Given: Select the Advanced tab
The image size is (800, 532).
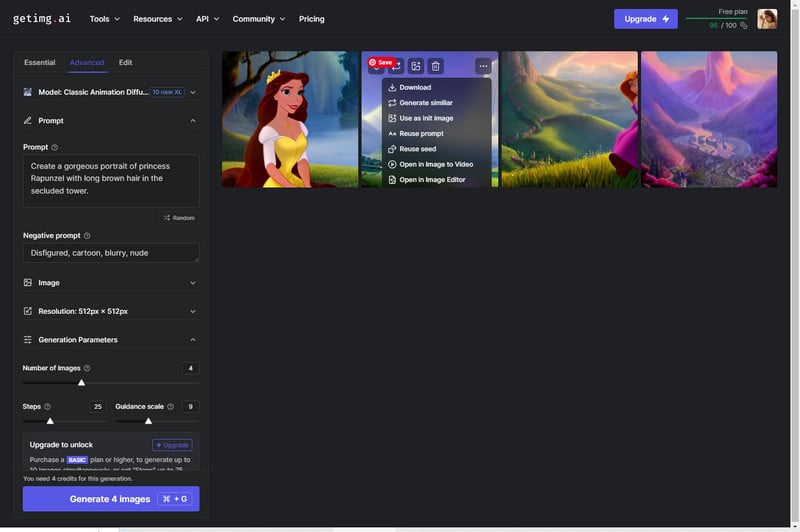Looking at the screenshot, I should tap(87, 62).
